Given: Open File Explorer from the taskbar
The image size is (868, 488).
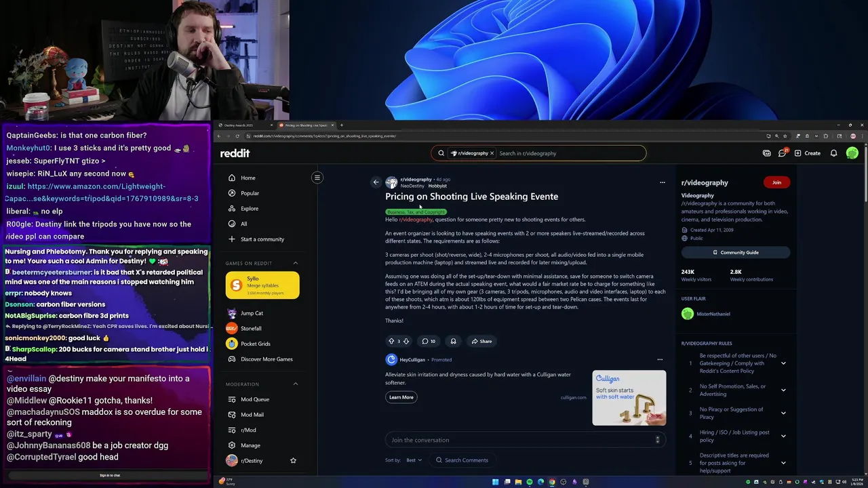Looking at the screenshot, I should pyautogui.click(x=518, y=482).
